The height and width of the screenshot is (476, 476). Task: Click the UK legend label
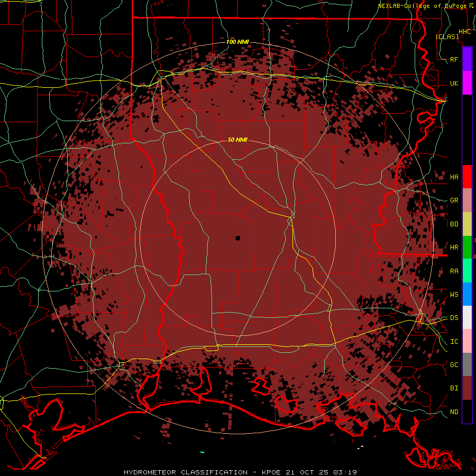(x=454, y=83)
